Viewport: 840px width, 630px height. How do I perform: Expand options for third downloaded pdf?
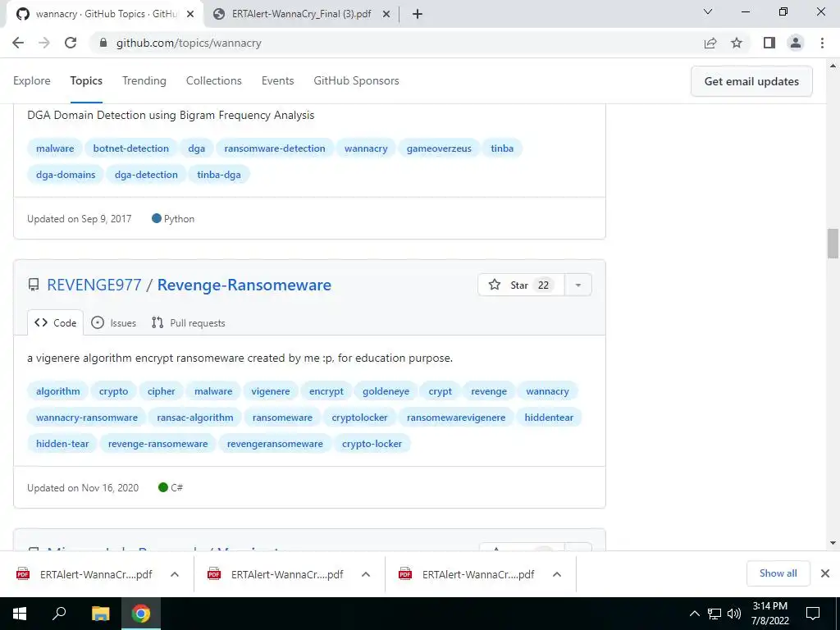[x=557, y=574]
